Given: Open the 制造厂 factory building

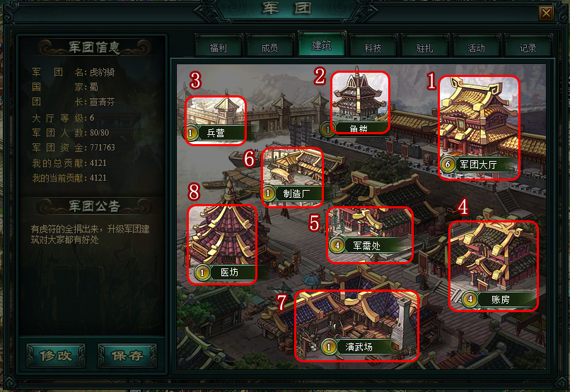Looking at the screenshot, I should tap(292, 177).
